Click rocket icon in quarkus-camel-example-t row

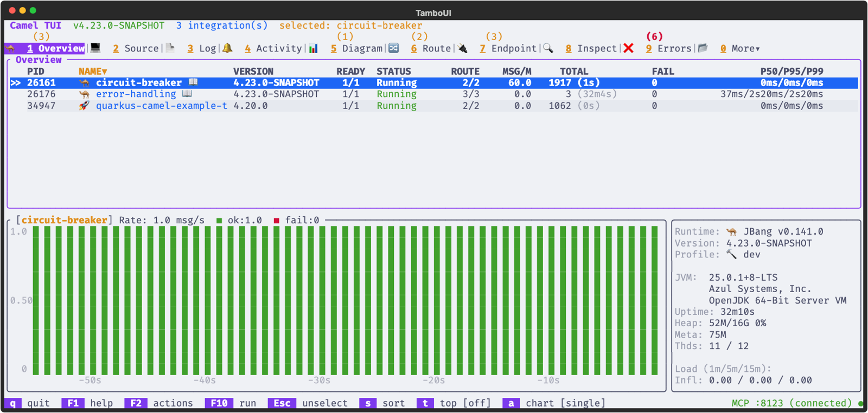tap(84, 106)
